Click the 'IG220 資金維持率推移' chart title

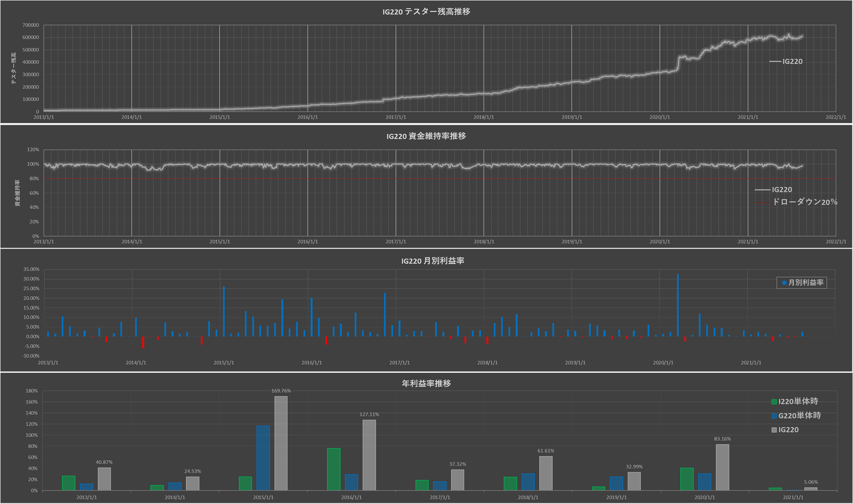point(426,136)
